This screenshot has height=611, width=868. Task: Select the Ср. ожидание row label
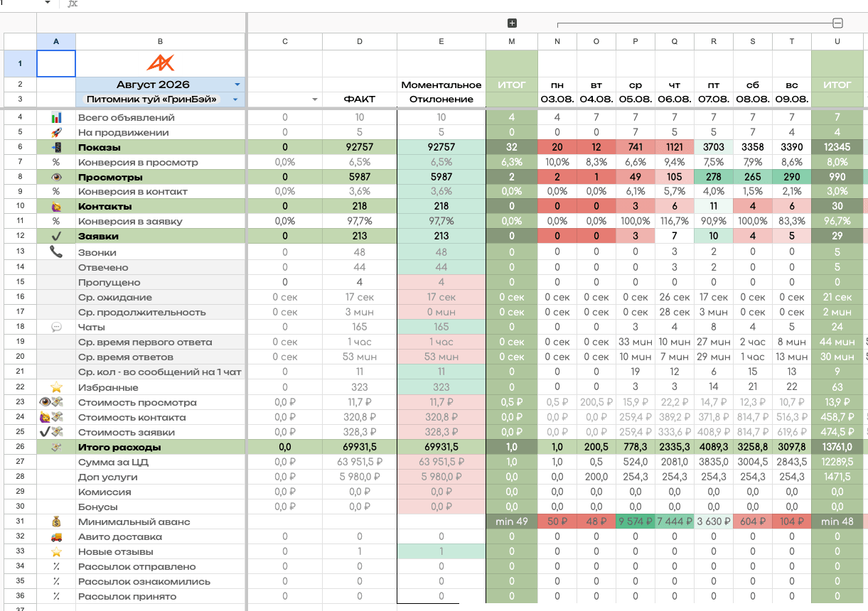click(114, 297)
